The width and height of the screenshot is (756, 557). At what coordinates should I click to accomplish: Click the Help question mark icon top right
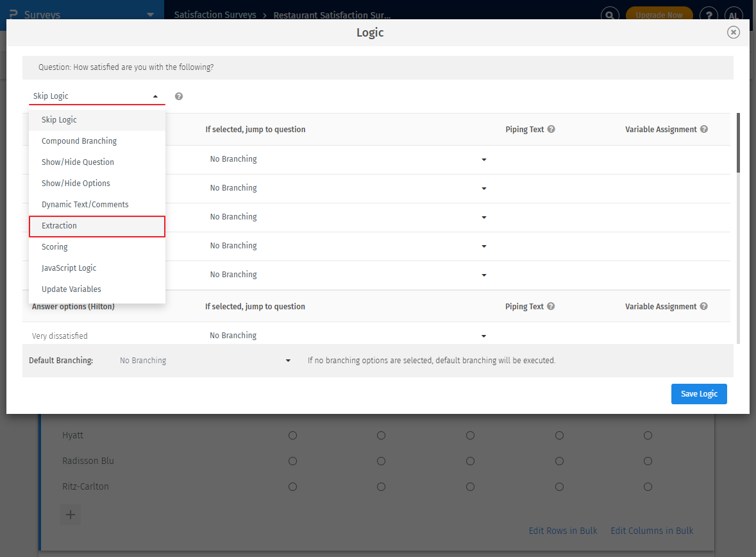click(x=708, y=14)
